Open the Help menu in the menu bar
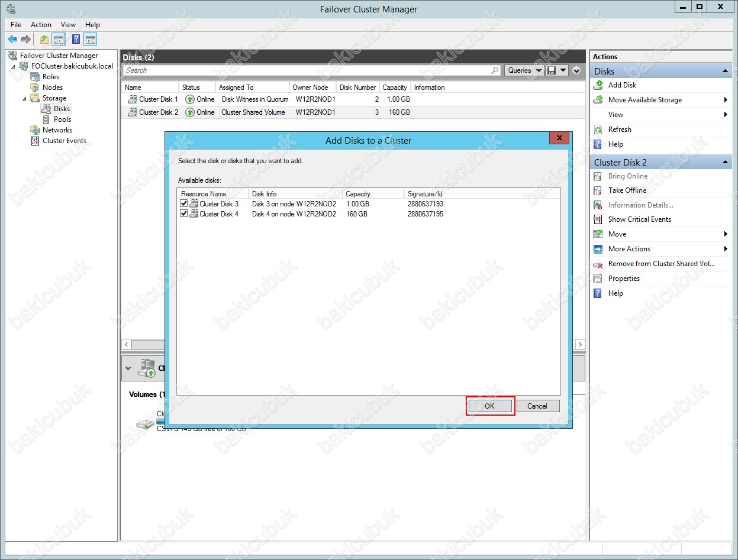The height and width of the screenshot is (560, 738). [92, 25]
